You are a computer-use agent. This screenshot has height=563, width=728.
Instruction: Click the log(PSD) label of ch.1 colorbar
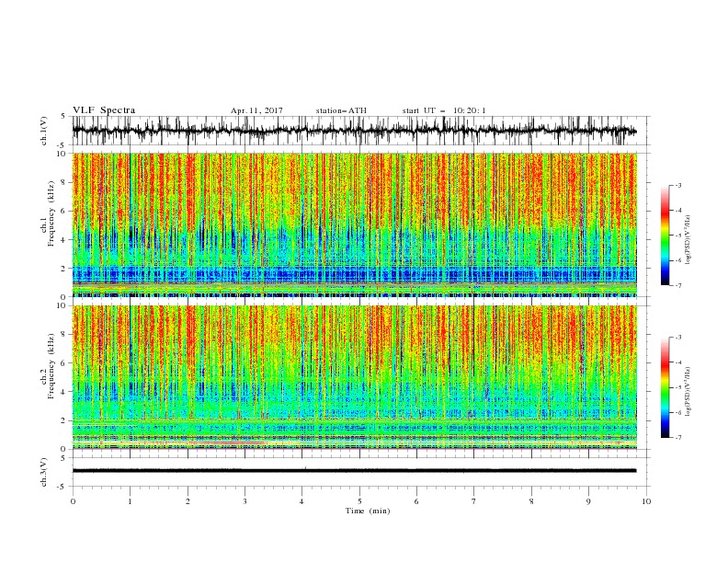click(688, 240)
